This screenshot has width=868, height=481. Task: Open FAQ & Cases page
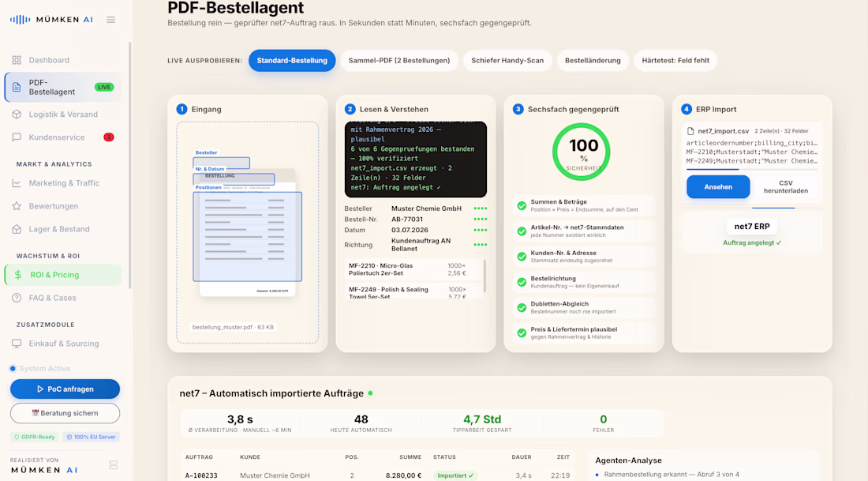(62, 298)
